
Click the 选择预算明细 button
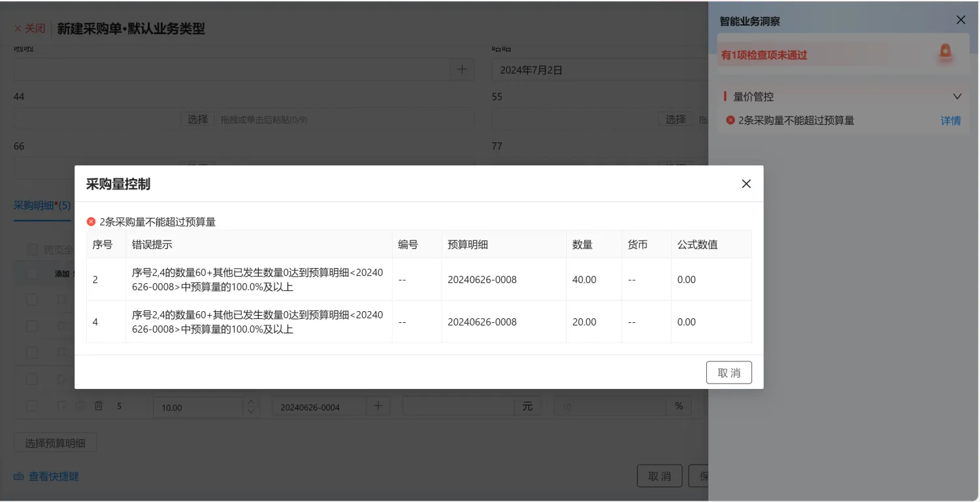(56, 443)
